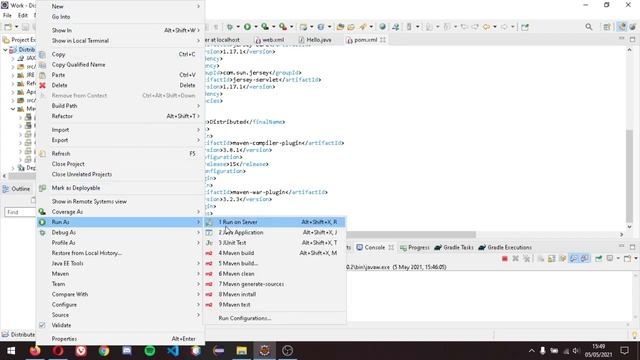Viewport: 640px width, 360px height.
Task: Select Java Application in Run As submenu
Action: point(275,232)
